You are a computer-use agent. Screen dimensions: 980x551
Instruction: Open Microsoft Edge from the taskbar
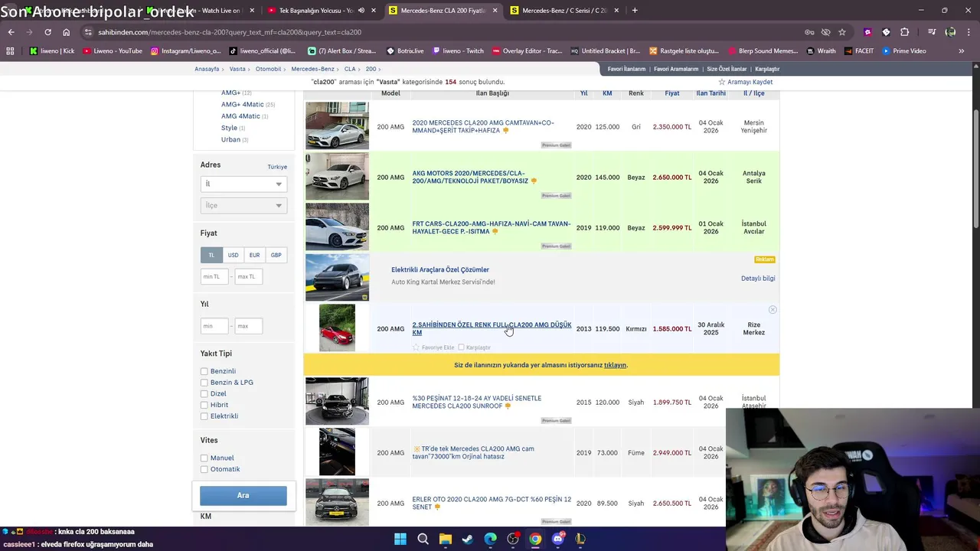pyautogui.click(x=490, y=539)
